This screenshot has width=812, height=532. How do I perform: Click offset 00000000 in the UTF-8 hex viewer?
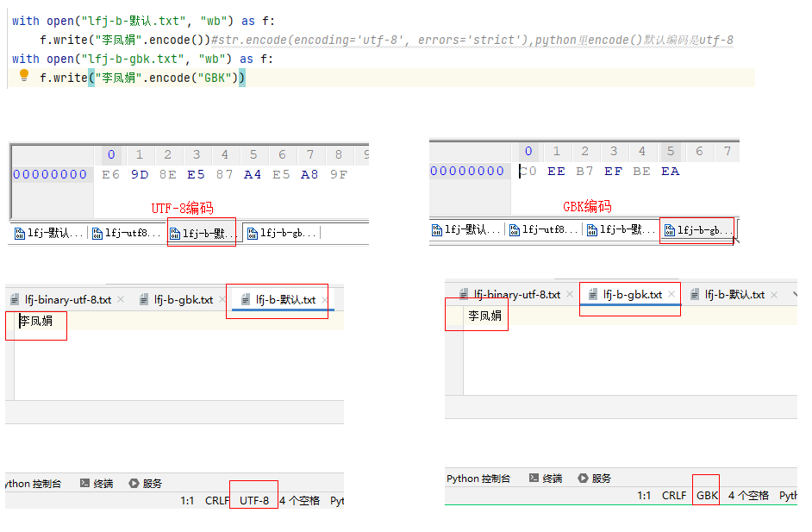click(50, 174)
